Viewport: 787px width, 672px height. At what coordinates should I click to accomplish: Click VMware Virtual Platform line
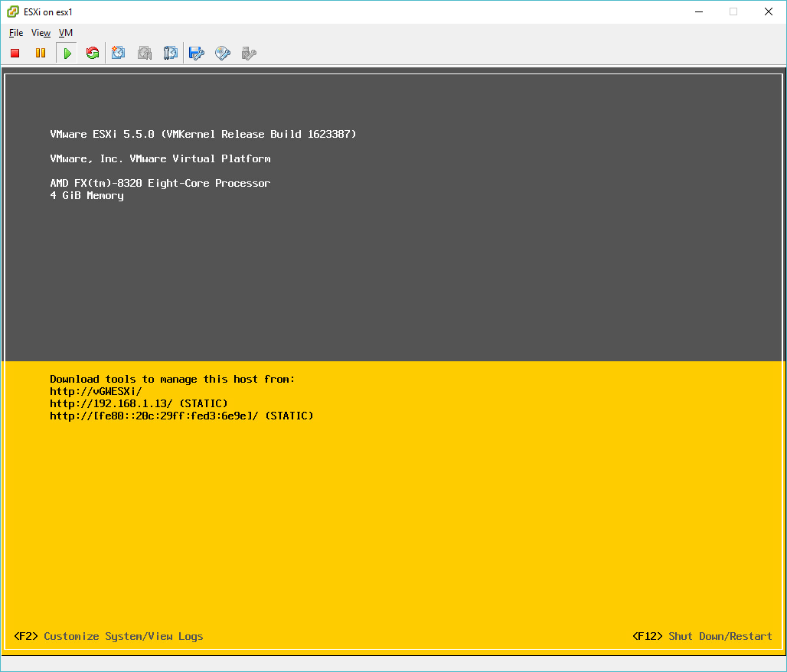click(160, 158)
